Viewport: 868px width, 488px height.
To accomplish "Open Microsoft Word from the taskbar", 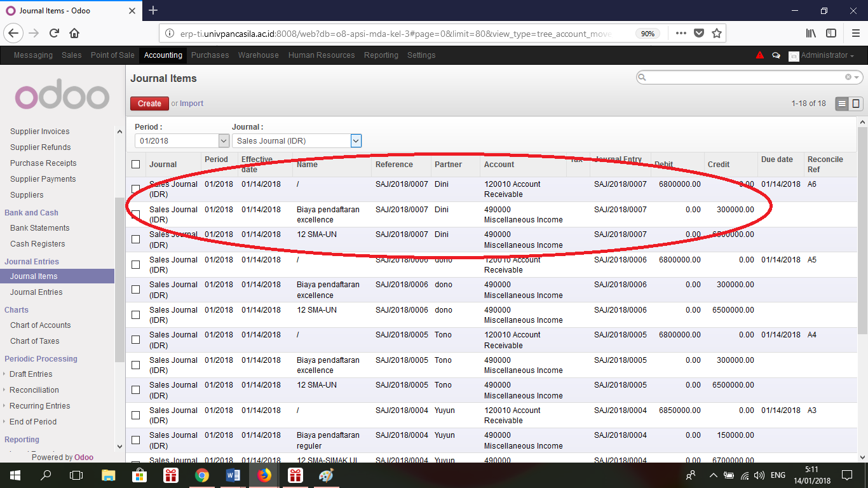I will [x=233, y=475].
